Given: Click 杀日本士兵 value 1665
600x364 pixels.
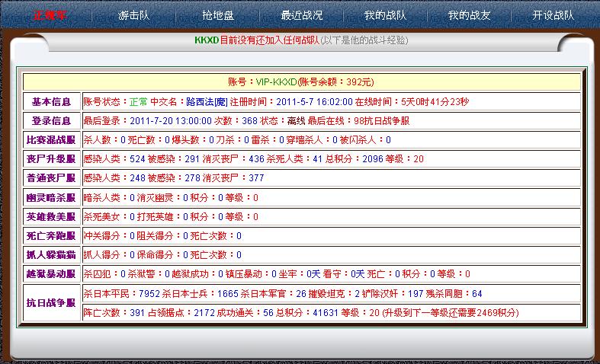Looking at the screenshot, I should [228, 294].
